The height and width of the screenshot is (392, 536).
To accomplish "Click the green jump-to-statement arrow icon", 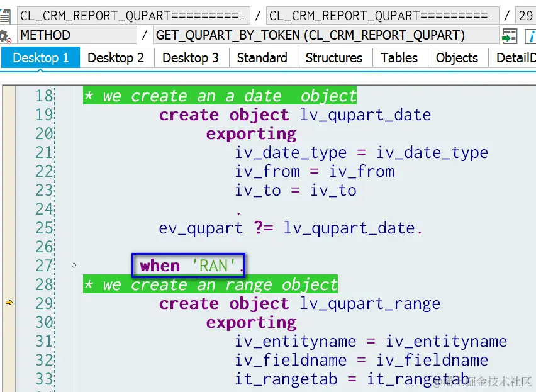I will pos(510,36).
